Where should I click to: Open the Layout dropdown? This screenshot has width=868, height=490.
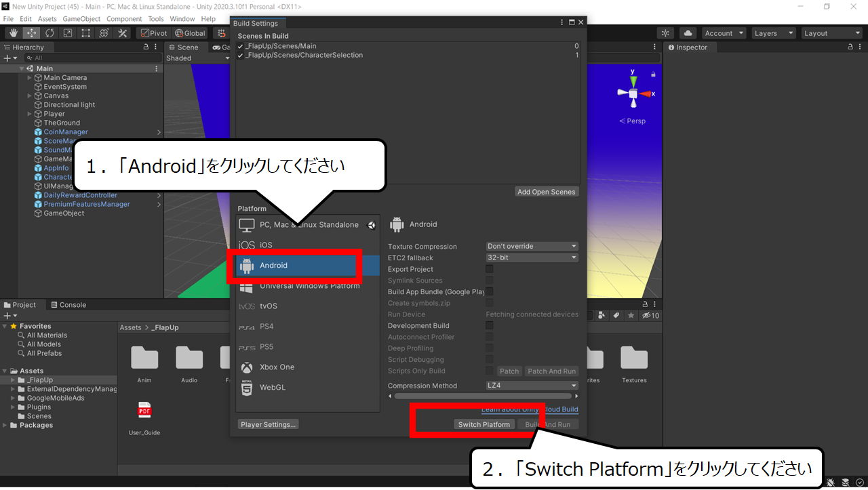[x=831, y=33]
